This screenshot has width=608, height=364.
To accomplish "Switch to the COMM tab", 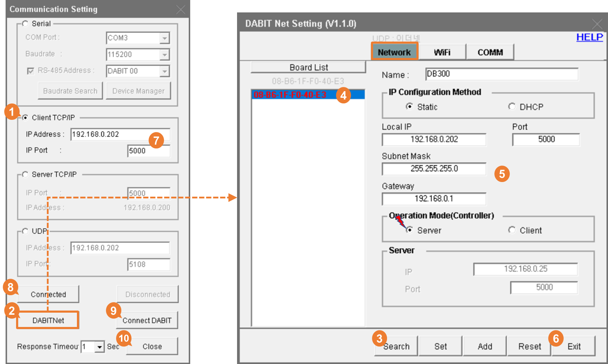I will [x=490, y=52].
